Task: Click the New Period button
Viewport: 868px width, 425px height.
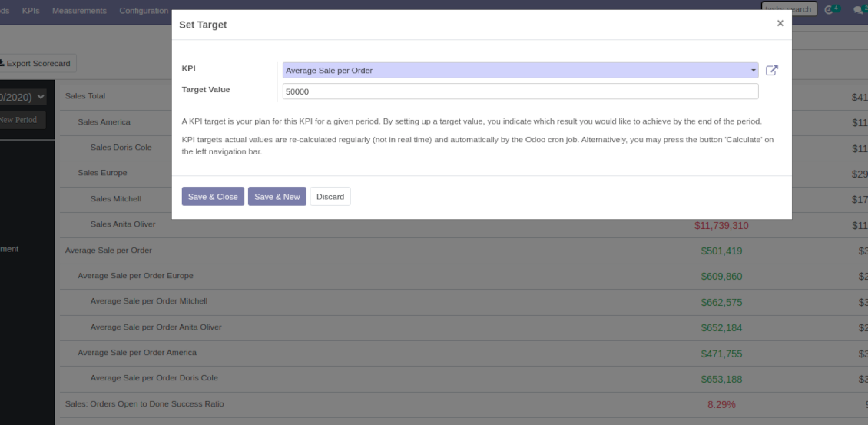Action: click(21, 120)
